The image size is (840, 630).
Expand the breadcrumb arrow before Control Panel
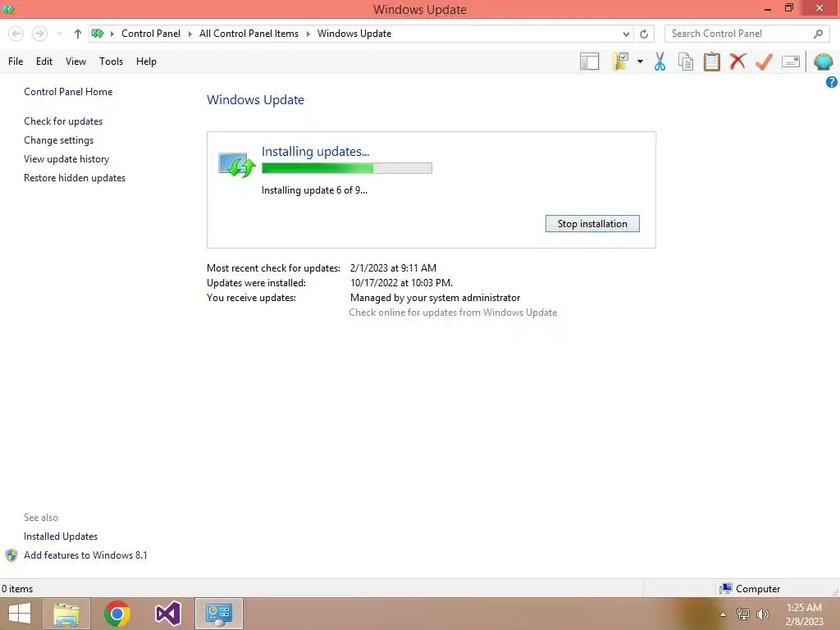(112, 34)
